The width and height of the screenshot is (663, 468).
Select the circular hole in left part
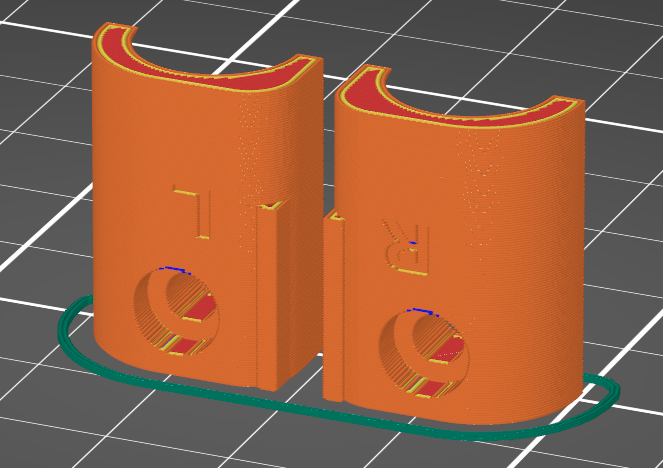tap(177, 311)
